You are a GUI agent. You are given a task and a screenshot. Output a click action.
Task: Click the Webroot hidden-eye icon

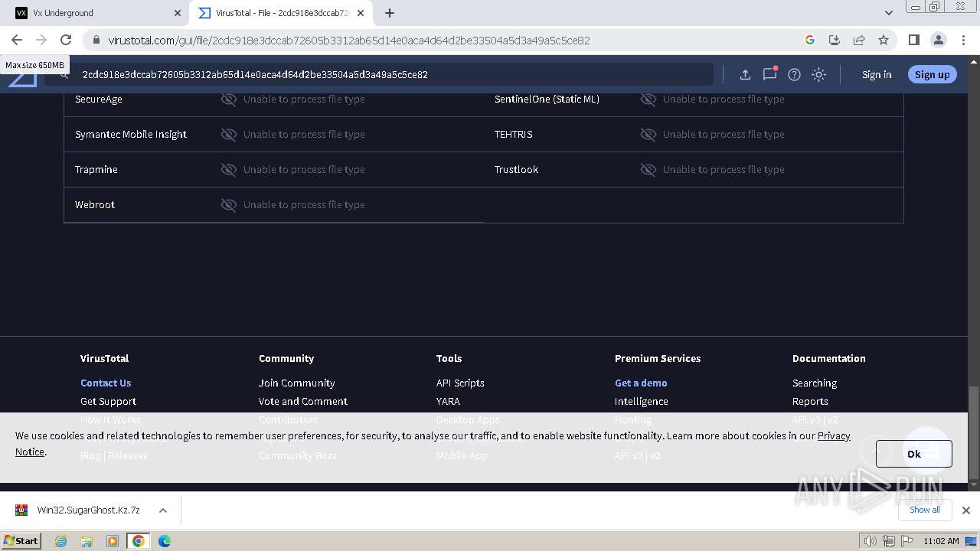[228, 204]
